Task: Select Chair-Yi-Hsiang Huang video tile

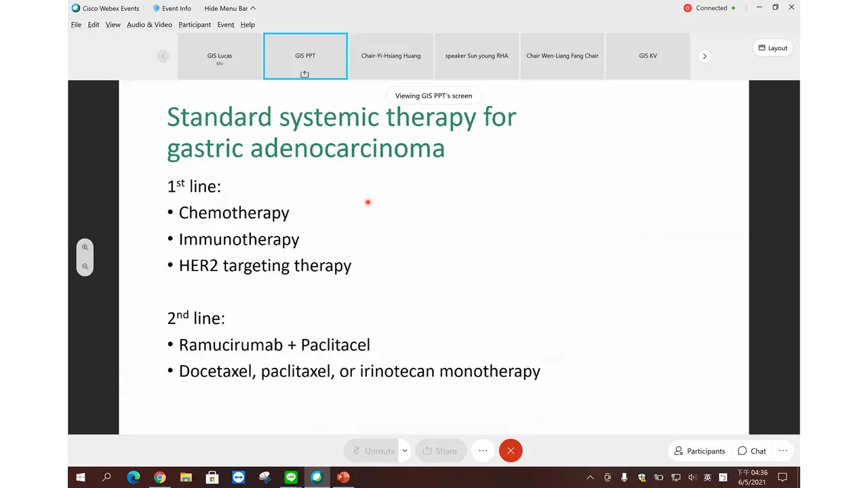Action: click(x=391, y=56)
